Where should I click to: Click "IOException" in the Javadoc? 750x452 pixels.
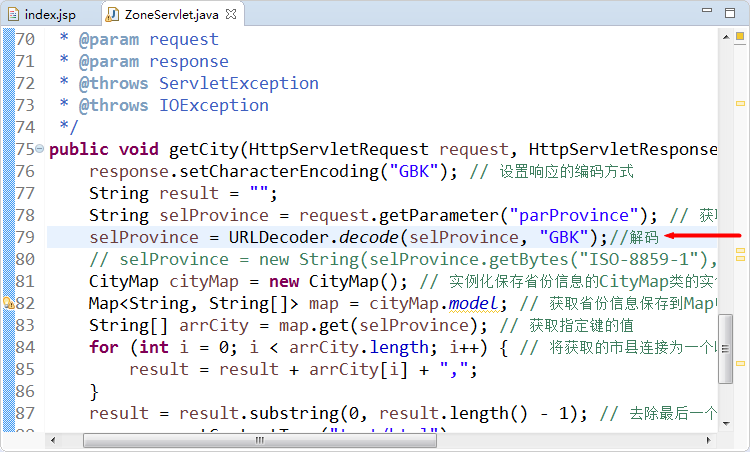tap(214, 106)
